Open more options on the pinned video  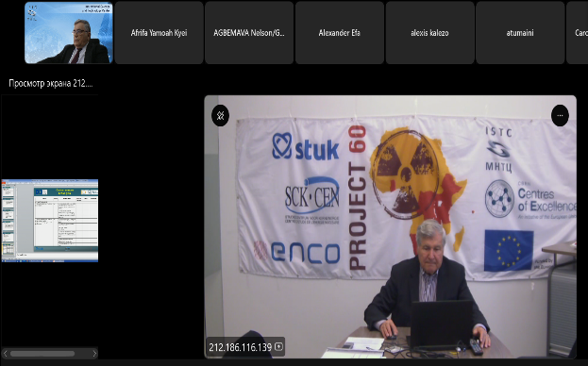click(x=560, y=115)
